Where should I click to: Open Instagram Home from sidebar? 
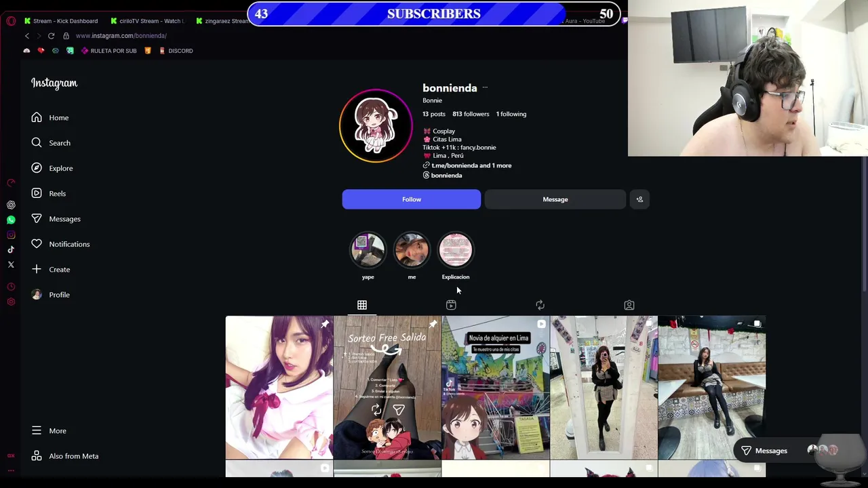tap(50, 118)
